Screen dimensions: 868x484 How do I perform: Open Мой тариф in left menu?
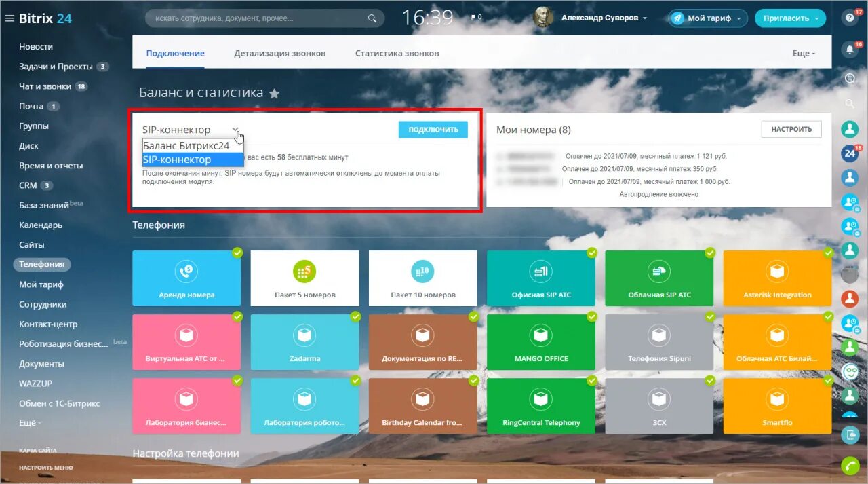pyautogui.click(x=41, y=284)
